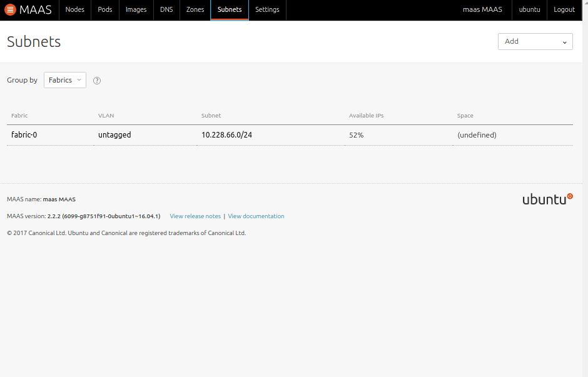
Task: Click the maas MAAS region name link
Action: coord(482,10)
